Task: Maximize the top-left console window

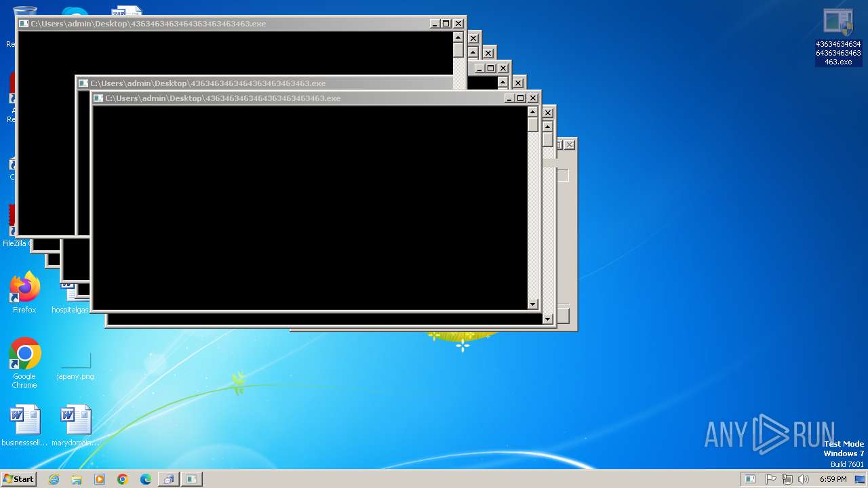Action: 446,24
